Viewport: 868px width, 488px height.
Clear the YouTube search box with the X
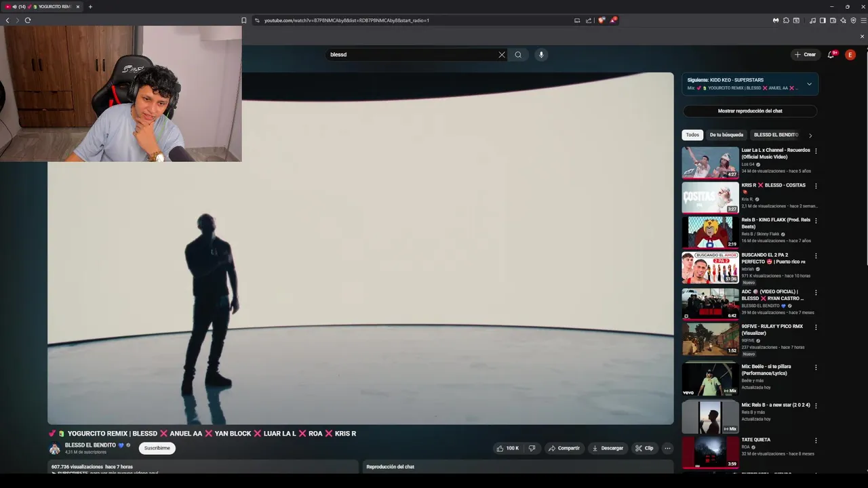[x=502, y=55]
